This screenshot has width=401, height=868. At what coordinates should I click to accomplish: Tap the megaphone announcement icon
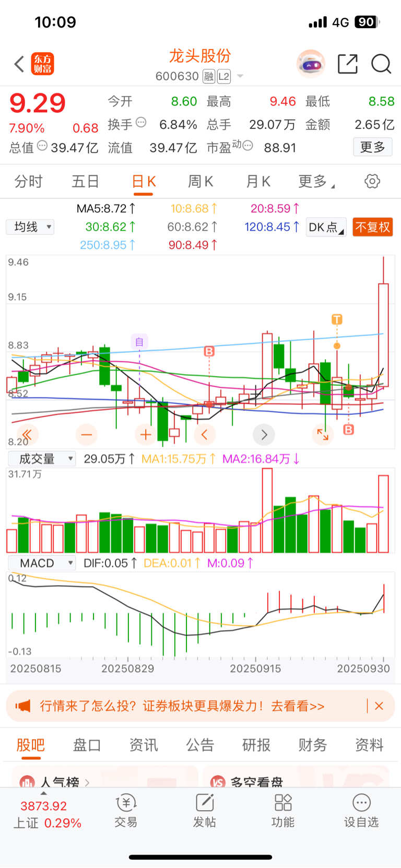pos(23,706)
